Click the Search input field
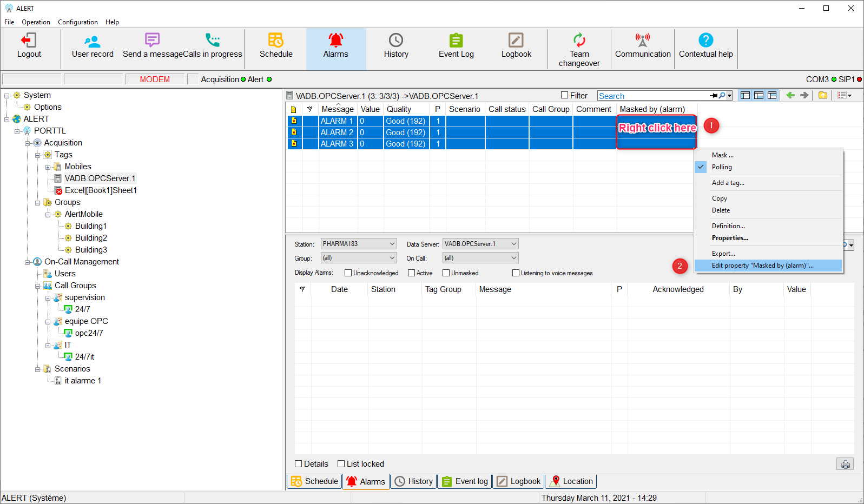Image resolution: width=864 pixels, height=504 pixels. 652,96
